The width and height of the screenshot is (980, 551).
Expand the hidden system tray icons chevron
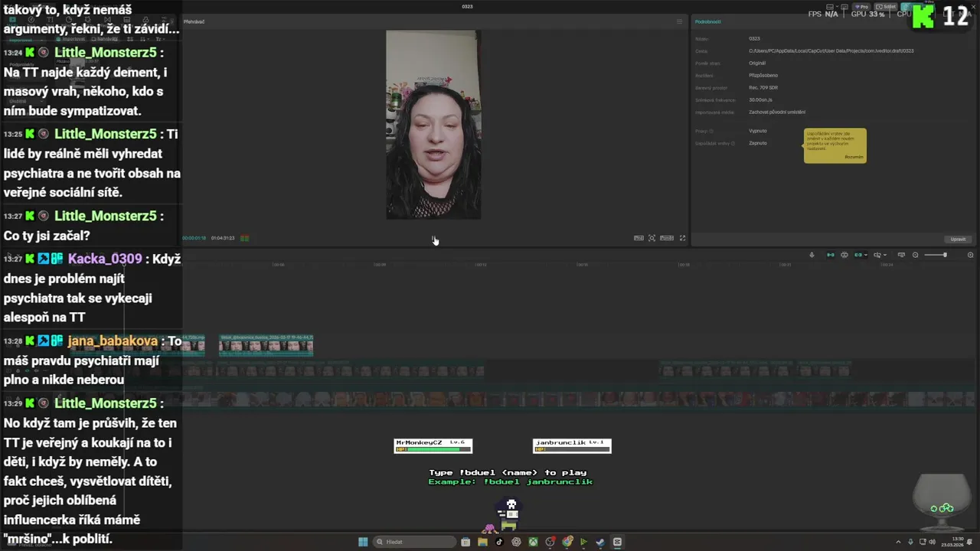coord(898,542)
